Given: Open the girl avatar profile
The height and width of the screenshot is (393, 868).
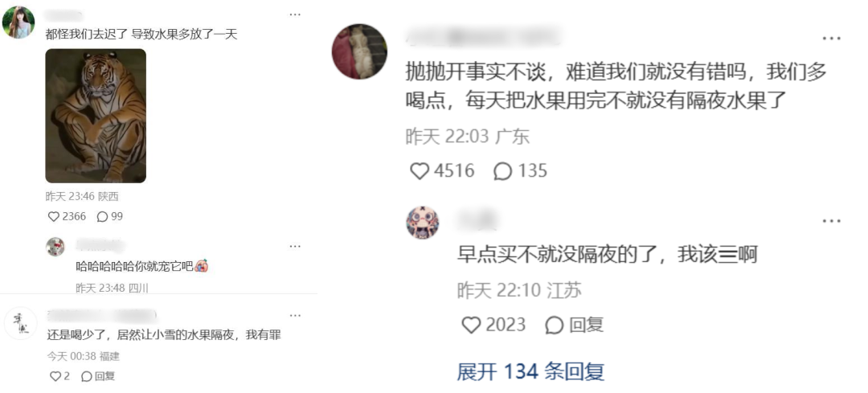Looking at the screenshot, I should tap(18, 23).
